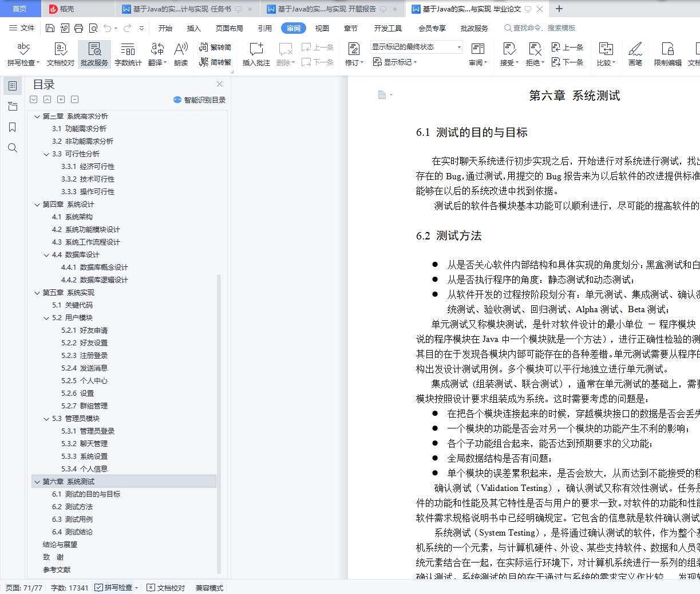Click the outline pane vertical scrollbar
Screen dimensions: 700x594
[219, 424]
